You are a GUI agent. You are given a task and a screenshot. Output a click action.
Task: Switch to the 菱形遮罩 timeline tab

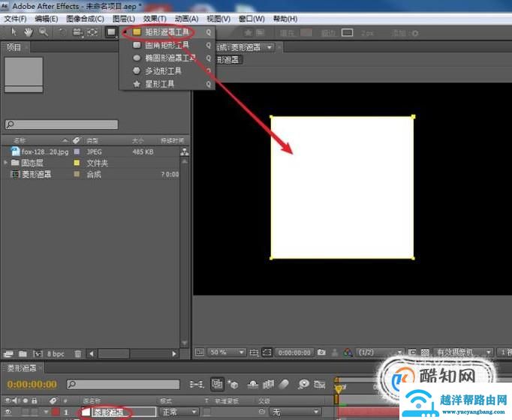[x=21, y=368]
